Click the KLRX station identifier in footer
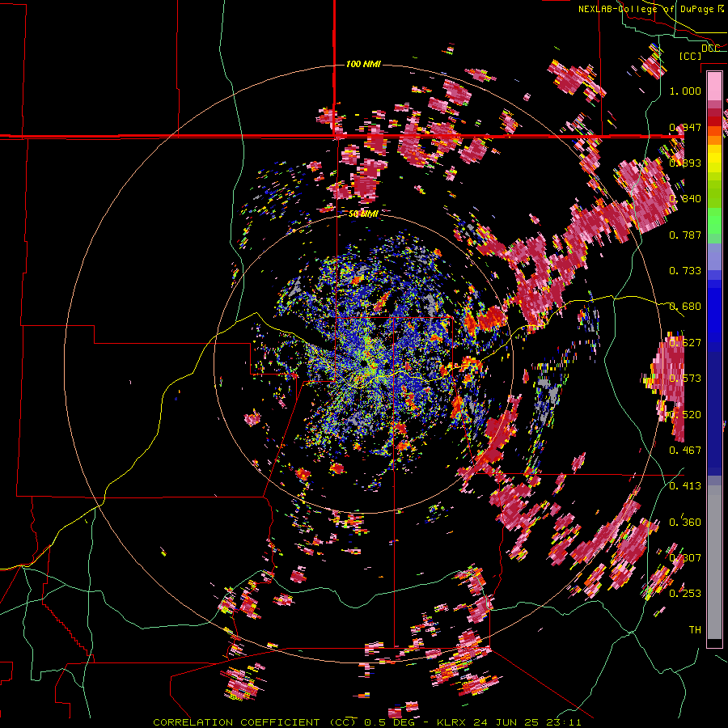Viewport: 728px width, 728px height. point(453,722)
